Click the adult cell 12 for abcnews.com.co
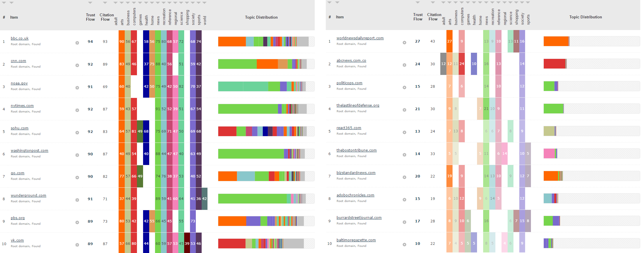The width and height of the screenshot is (644, 253). 443,64
